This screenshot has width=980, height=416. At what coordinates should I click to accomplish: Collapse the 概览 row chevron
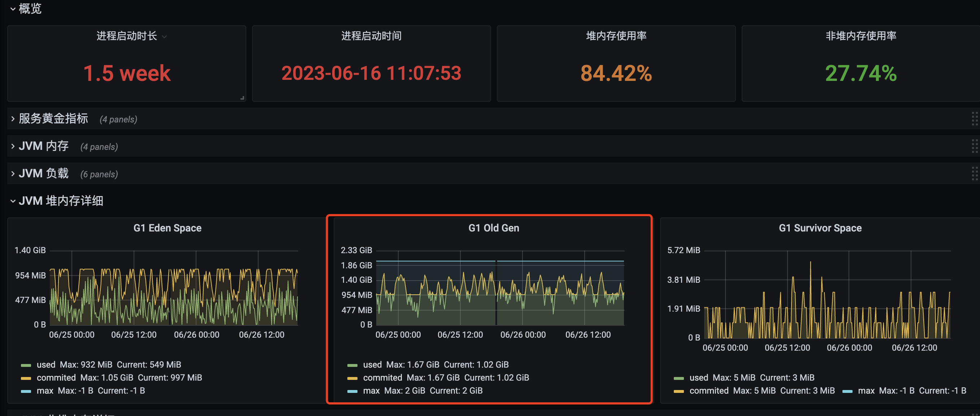pyautogui.click(x=13, y=9)
